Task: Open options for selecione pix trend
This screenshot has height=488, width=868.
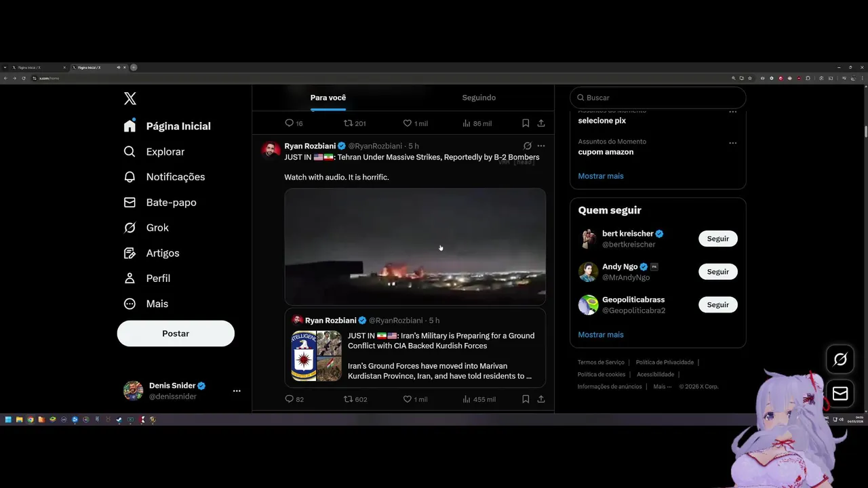Action: [732, 112]
